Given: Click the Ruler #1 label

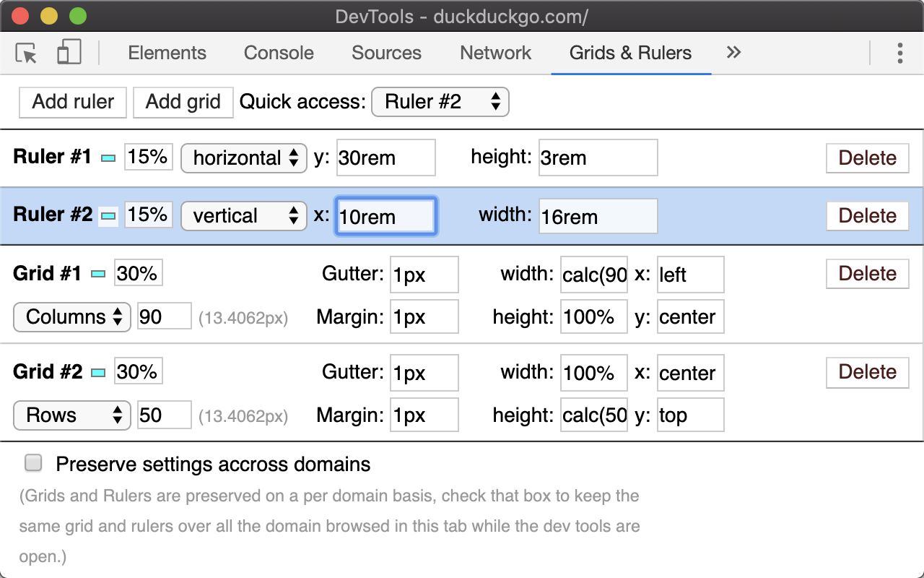Looking at the screenshot, I should [x=53, y=157].
